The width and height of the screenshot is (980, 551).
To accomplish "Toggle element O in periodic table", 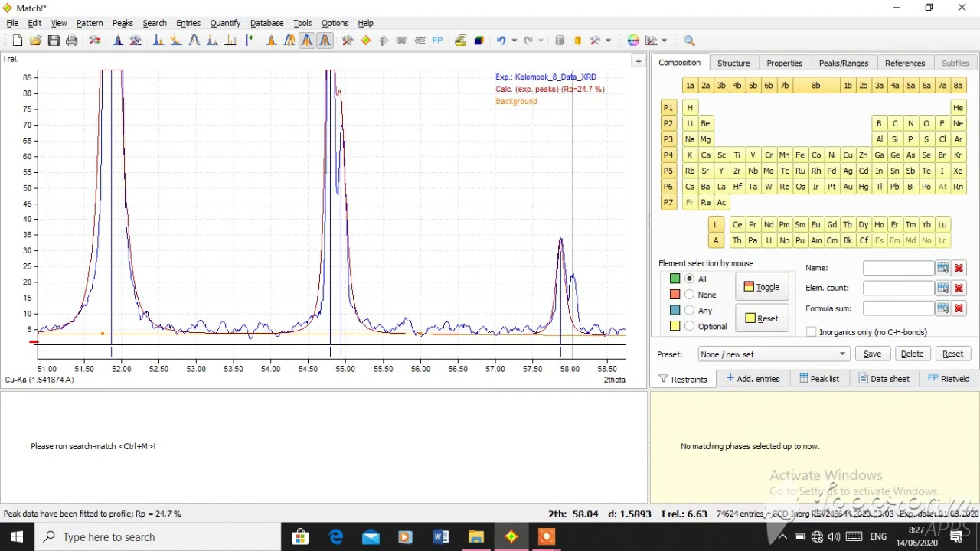I will (x=926, y=123).
